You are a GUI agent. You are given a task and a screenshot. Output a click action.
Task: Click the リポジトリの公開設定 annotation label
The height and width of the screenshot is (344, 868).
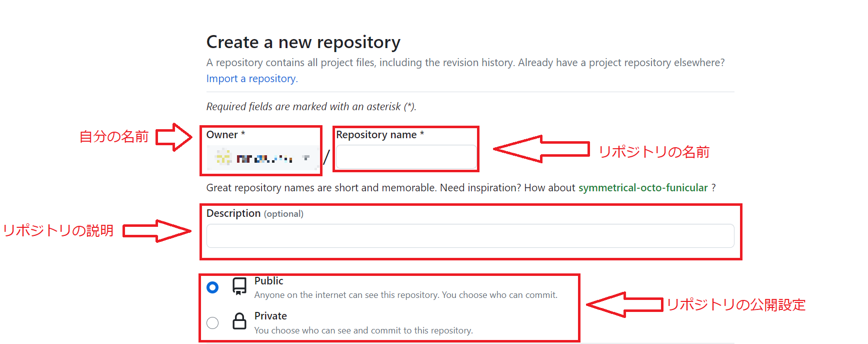[735, 304]
